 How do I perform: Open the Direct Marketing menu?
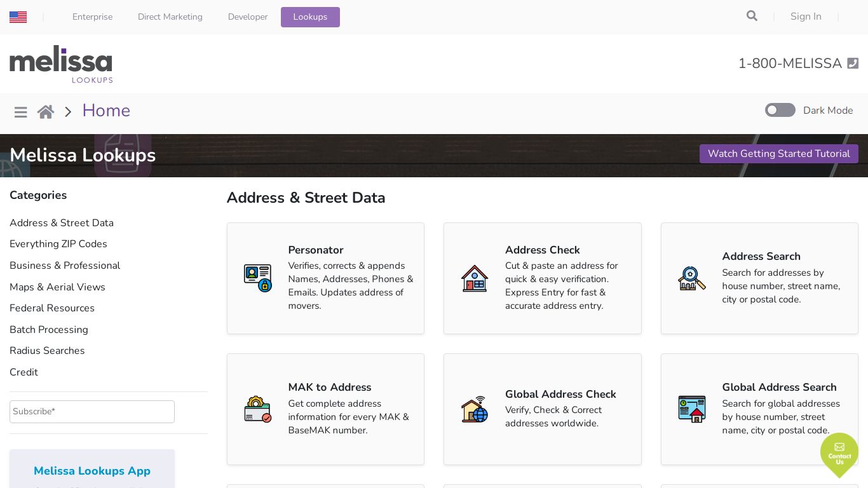tap(170, 17)
